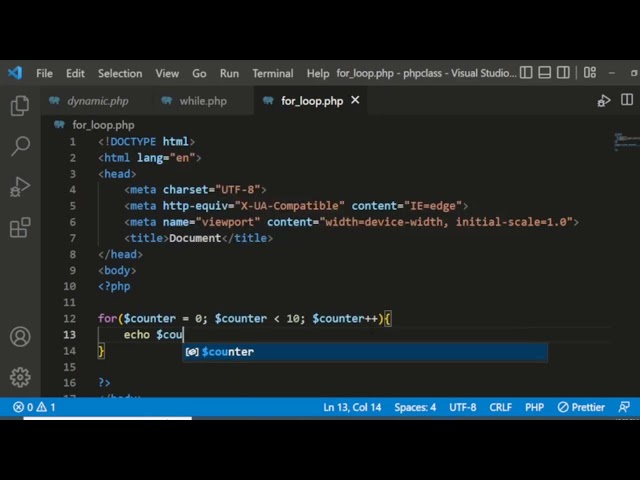
Task: Select the for_loop.php tab
Action: point(312,101)
